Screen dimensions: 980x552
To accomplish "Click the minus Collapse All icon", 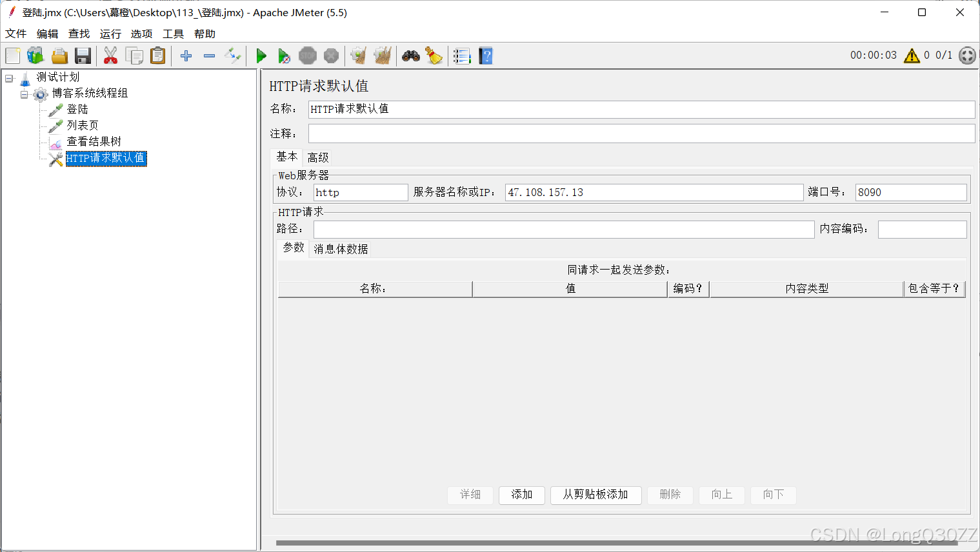I will pyautogui.click(x=209, y=56).
